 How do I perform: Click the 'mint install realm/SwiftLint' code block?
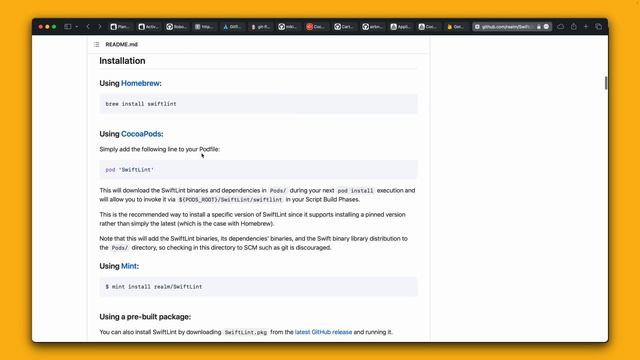258,287
